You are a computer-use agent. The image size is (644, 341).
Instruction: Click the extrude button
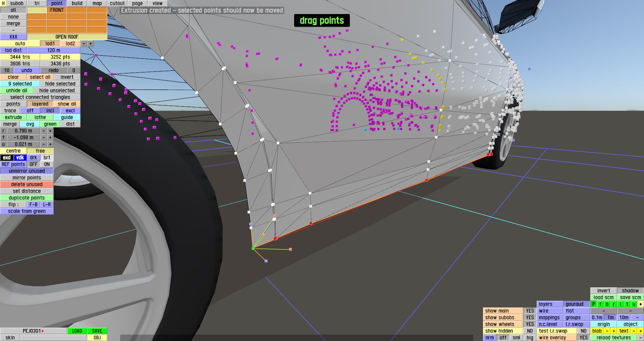13,117
